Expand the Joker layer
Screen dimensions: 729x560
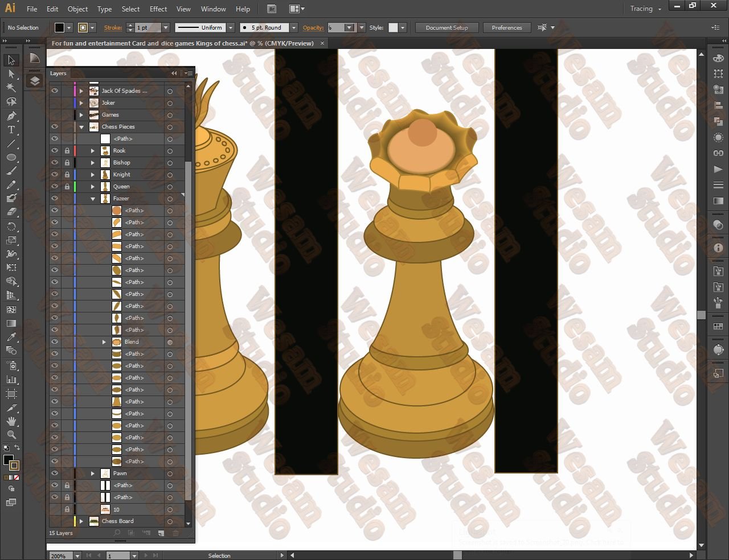click(x=81, y=103)
